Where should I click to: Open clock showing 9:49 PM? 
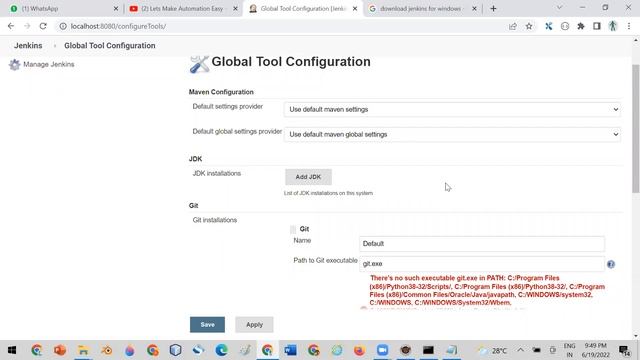coord(596,350)
